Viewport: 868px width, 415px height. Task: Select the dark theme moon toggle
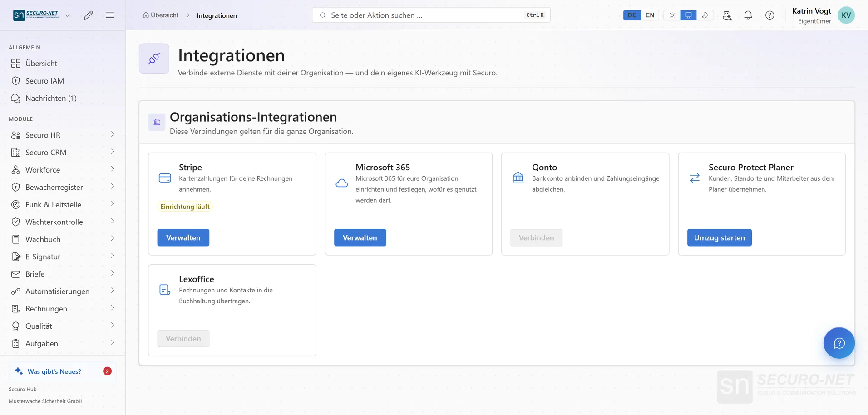click(x=705, y=15)
